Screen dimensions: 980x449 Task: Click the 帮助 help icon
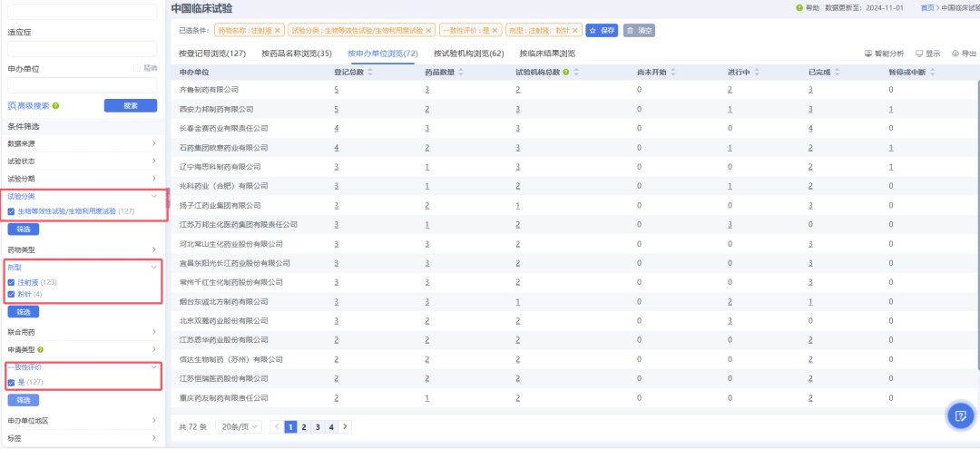pyautogui.click(x=799, y=7)
